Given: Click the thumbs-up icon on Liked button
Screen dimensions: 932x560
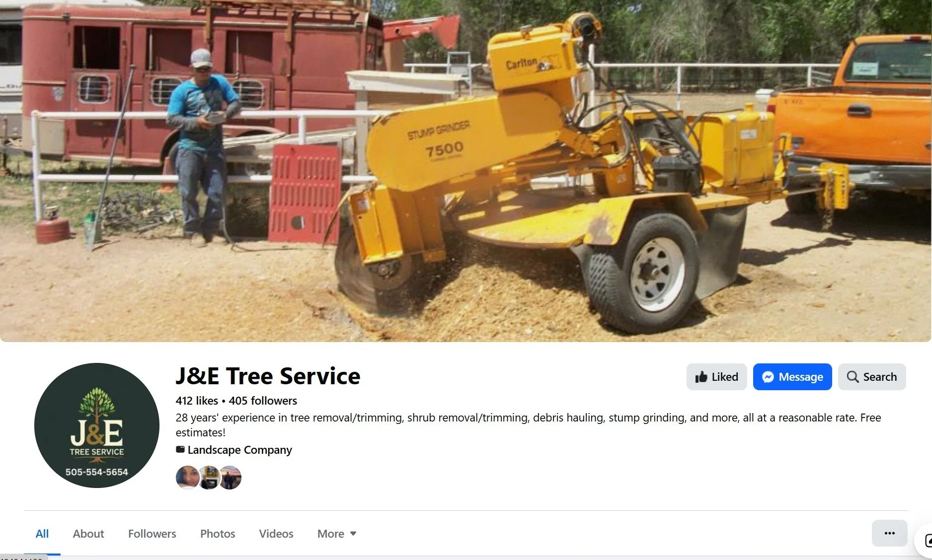Looking at the screenshot, I should (701, 377).
